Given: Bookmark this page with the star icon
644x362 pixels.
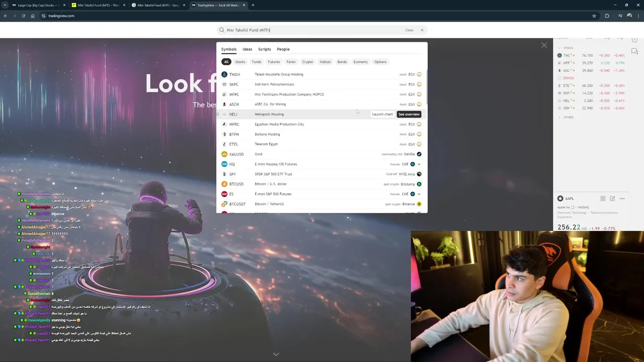Looking at the screenshot, I should pos(594,16).
